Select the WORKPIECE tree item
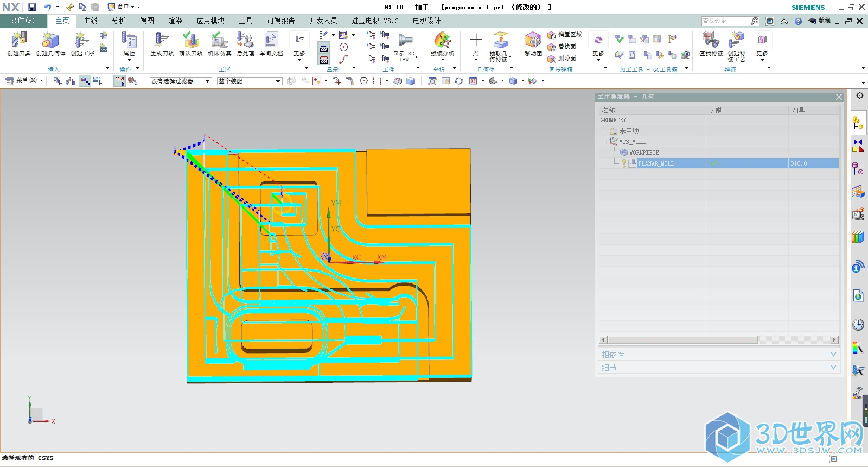Image resolution: width=868 pixels, height=467 pixels. pos(643,153)
